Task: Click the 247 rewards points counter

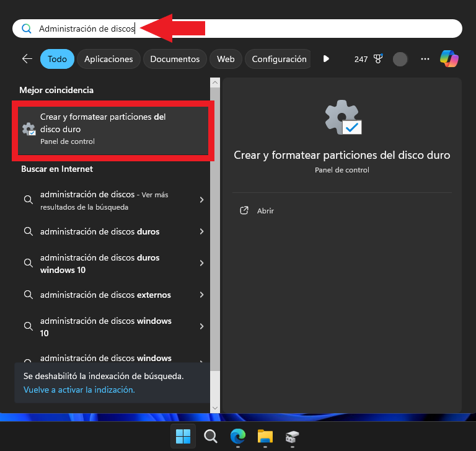Action: pyautogui.click(x=361, y=59)
